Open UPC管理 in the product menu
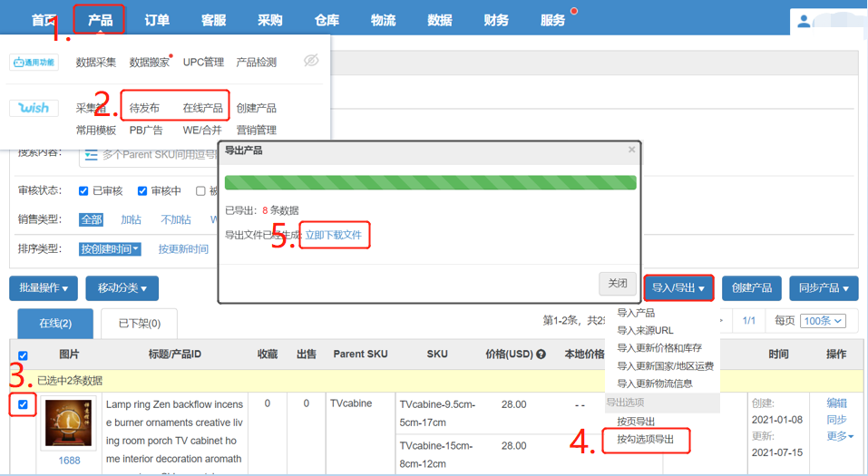Image resolution: width=868 pixels, height=476 pixels. pos(203,62)
